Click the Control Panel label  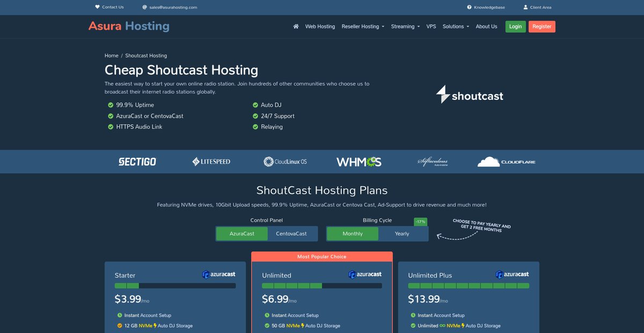coord(267,220)
